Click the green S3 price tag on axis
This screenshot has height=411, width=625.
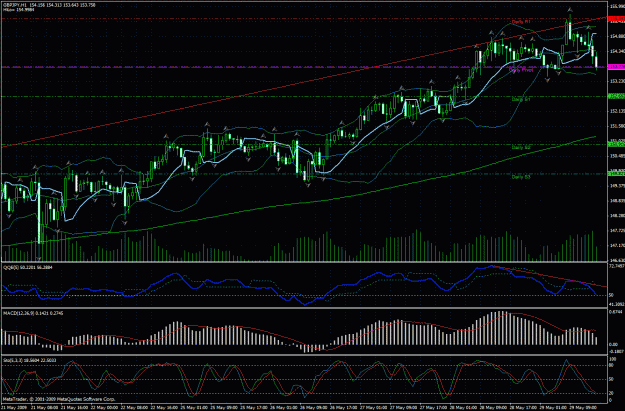coord(616,173)
